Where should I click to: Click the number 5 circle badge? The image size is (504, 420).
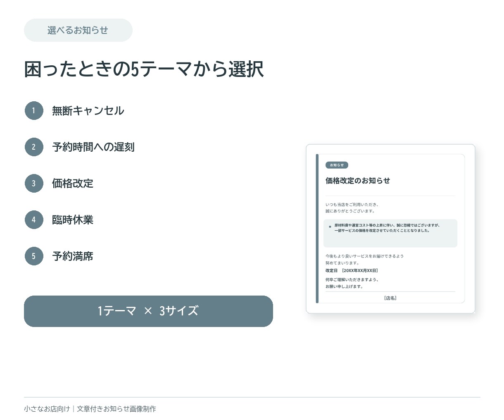pyautogui.click(x=34, y=256)
